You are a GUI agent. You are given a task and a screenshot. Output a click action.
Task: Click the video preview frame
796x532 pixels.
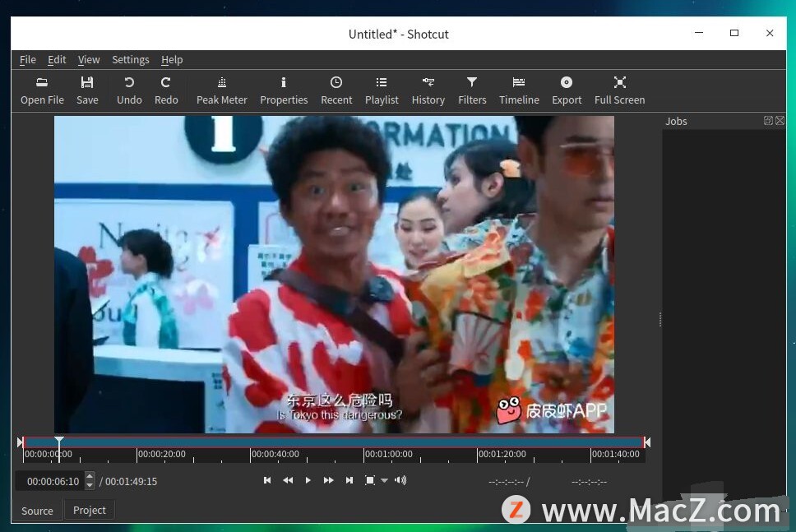(334, 275)
